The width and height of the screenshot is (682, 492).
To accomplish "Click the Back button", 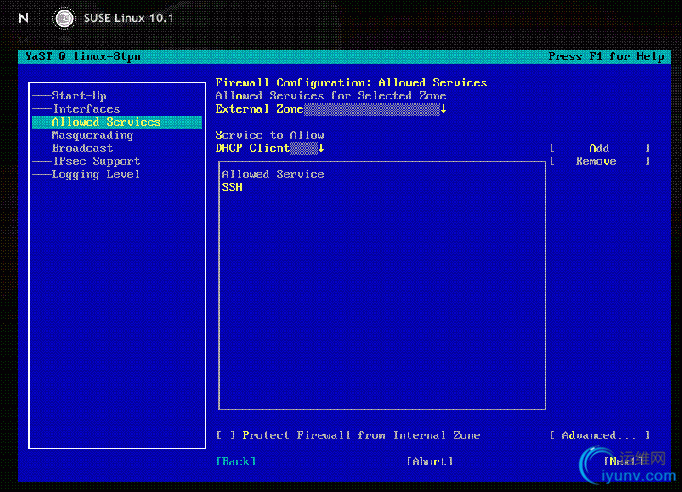I will [236, 462].
